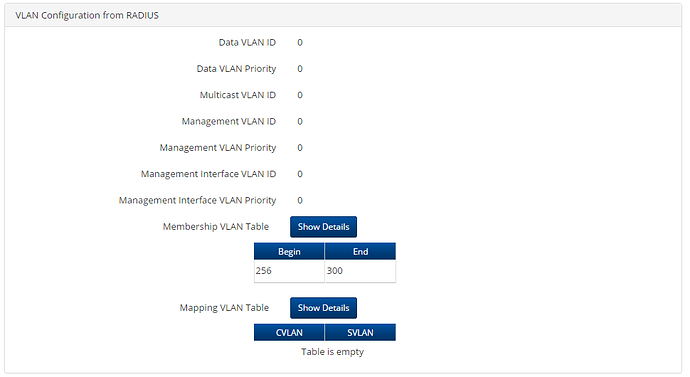Click the 300 end value cell

pos(360,271)
